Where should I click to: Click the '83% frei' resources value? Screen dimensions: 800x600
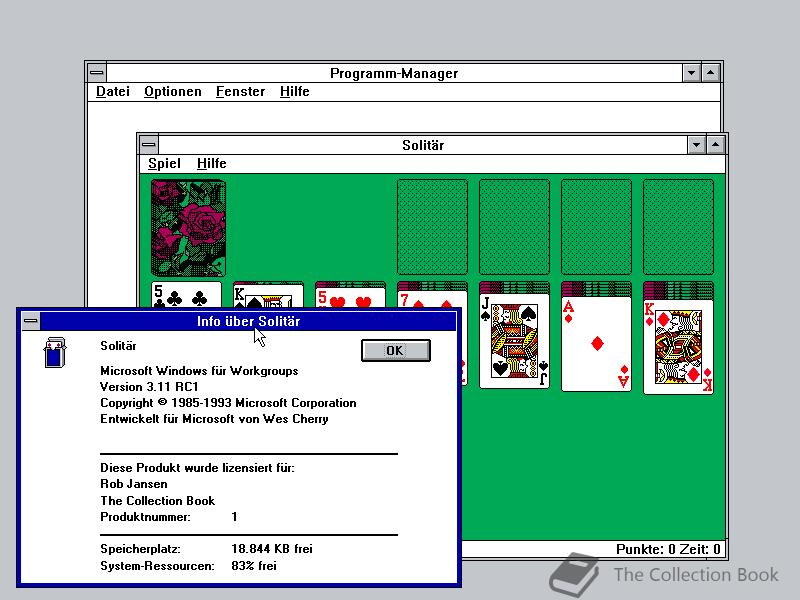pos(254,566)
